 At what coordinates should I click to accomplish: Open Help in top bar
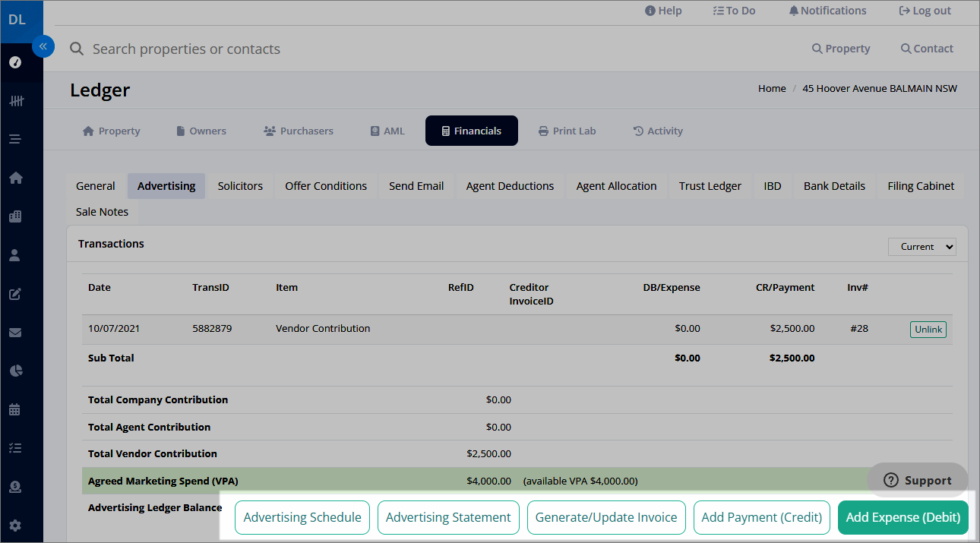click(x=663, y=11)
